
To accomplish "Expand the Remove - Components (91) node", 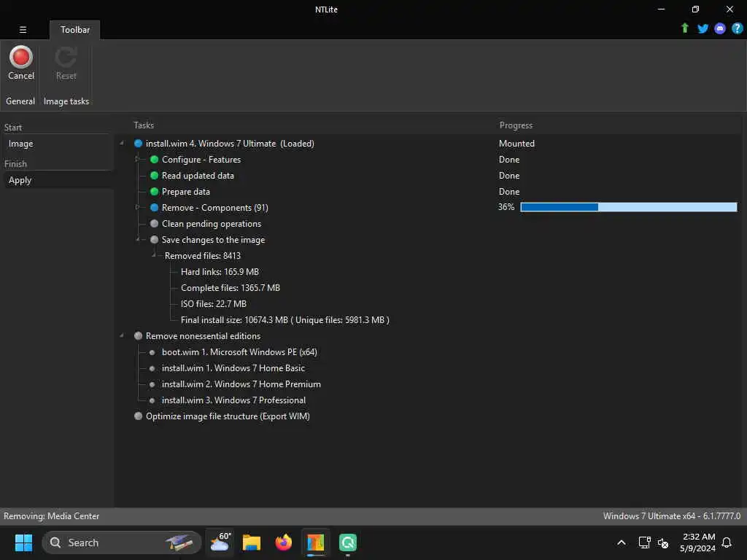I will click(x=137, y=207).
